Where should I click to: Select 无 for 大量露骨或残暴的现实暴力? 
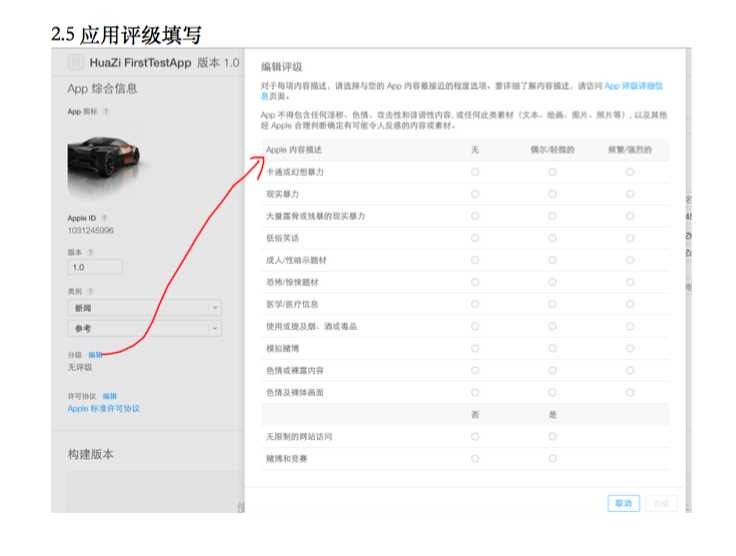pos(475,216)
